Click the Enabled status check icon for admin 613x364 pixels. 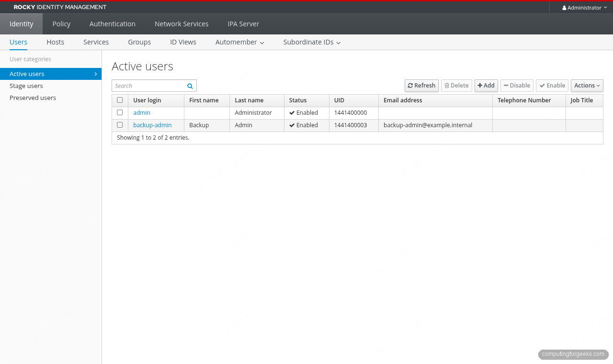[x=292, y=112]
